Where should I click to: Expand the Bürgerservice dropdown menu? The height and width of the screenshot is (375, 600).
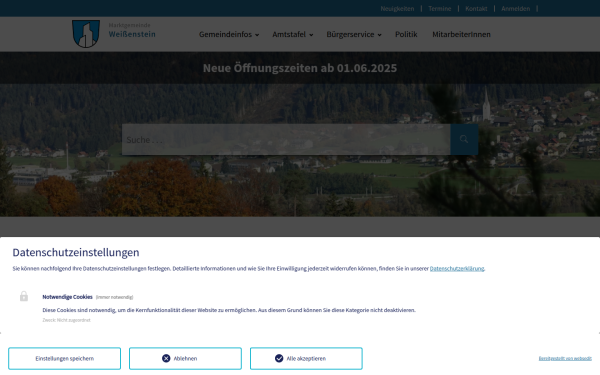tap(354, 34)
